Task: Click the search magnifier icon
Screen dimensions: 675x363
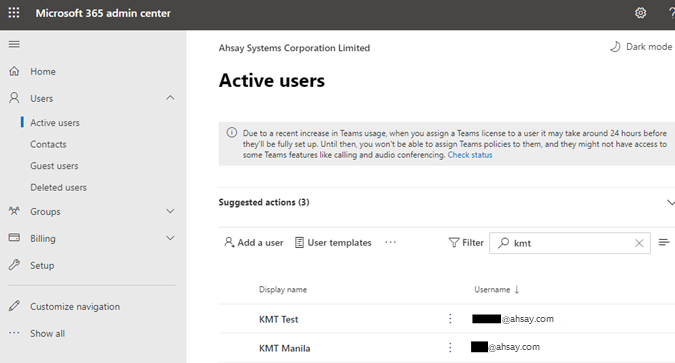Action: coord(503,243)
